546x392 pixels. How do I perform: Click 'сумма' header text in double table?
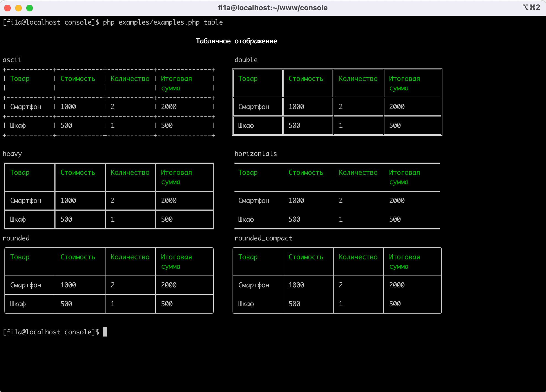tap(399, 88)
